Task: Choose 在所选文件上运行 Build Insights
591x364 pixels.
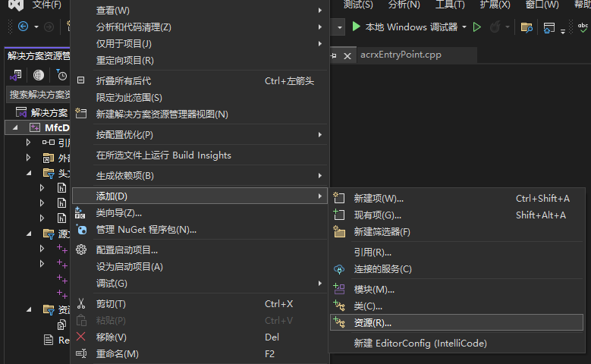Action: tap(200, 155)
